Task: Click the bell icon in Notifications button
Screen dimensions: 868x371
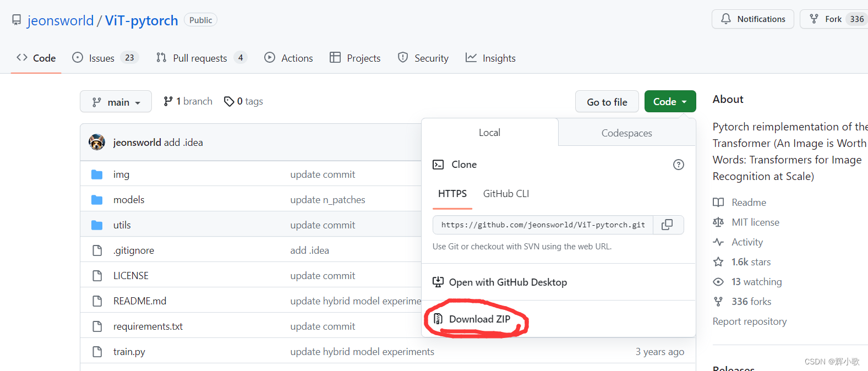Action: 726,19
